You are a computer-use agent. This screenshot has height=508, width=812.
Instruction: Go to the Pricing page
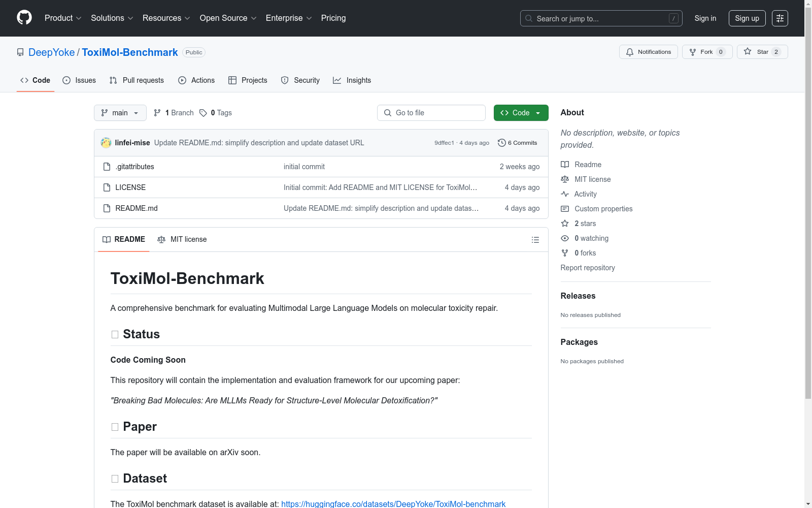pyautogui.click(x=333, y=18)
